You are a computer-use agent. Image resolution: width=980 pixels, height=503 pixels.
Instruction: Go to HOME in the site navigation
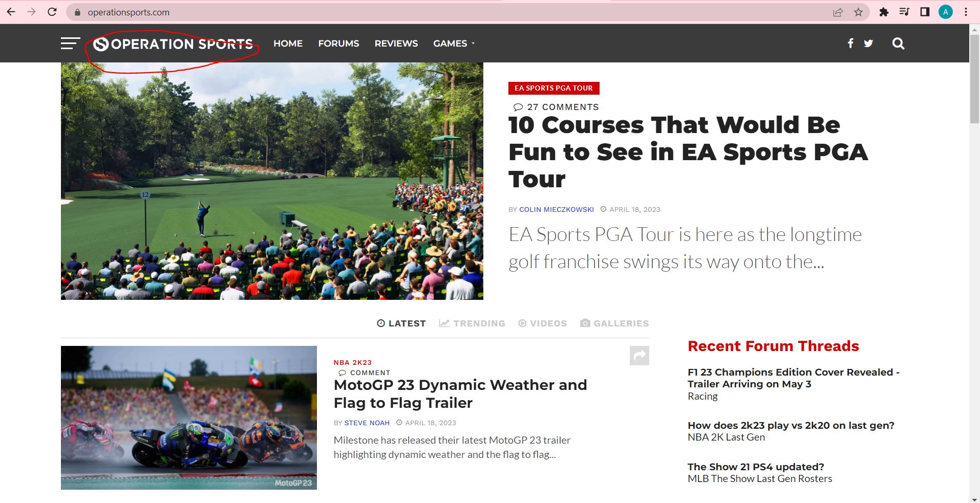pyautogui.click(x=288, y=43)
